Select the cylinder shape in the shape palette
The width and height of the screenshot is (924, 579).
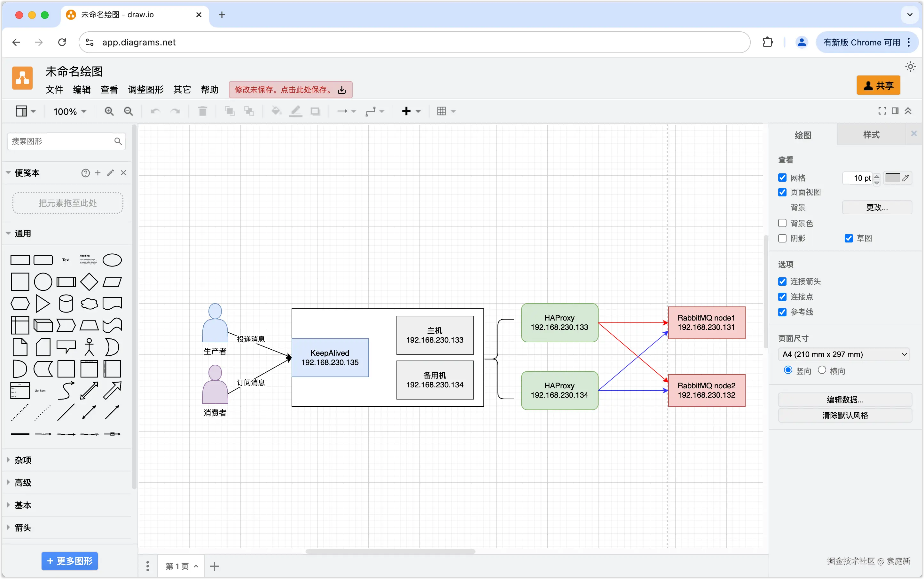click(x=66, y=304)
